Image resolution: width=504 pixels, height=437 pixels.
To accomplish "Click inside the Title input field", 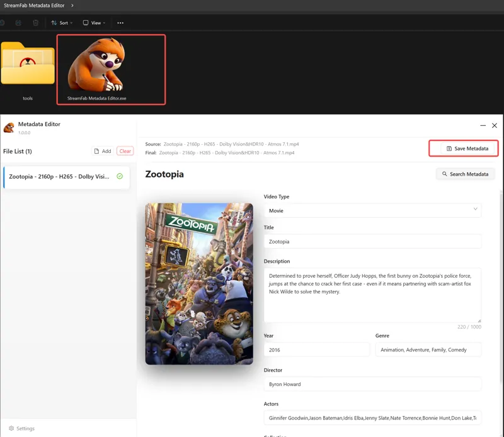I will tap(372, 241).
